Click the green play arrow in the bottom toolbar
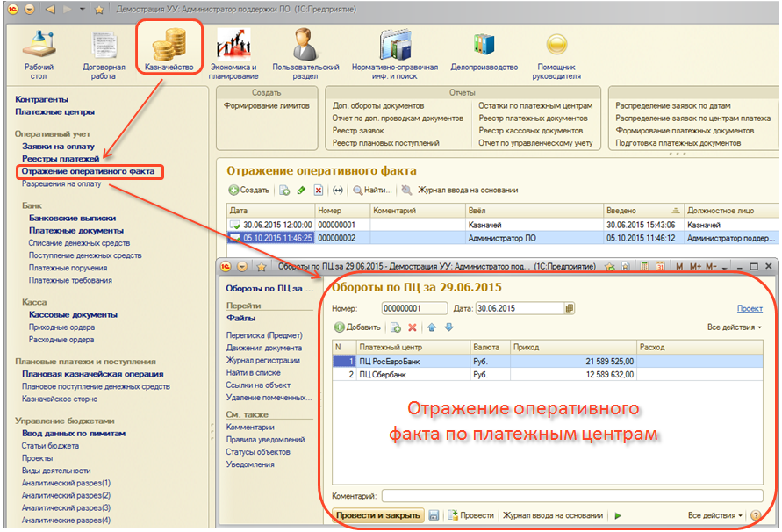This screenshot has width=782, height=532. click(x=618, y=515)
